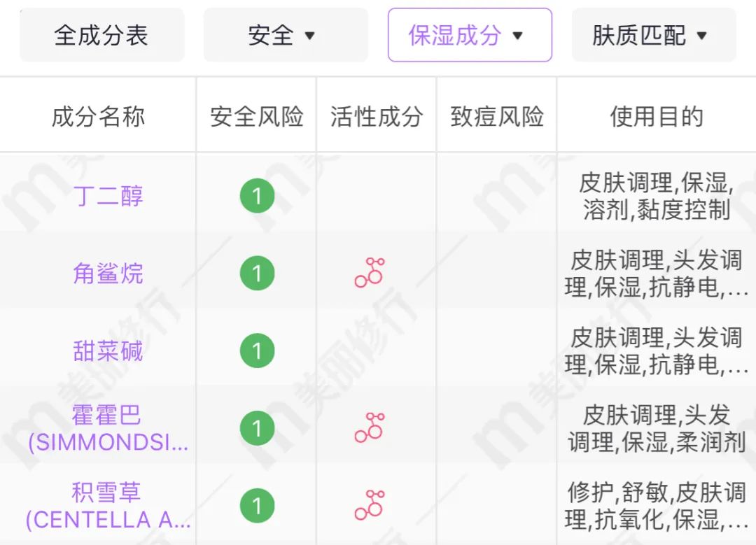Click the green safety badge for 角鲨烷
The image size is (756, 545).
(257, 273)
